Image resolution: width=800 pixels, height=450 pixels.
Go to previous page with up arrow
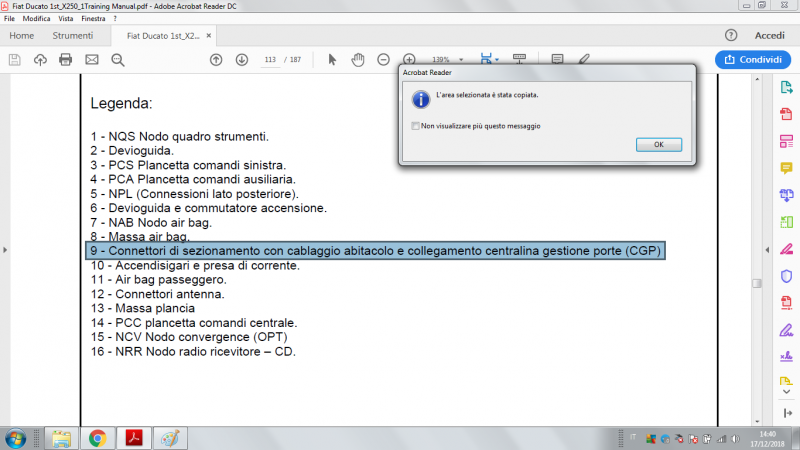click(216, 60)
